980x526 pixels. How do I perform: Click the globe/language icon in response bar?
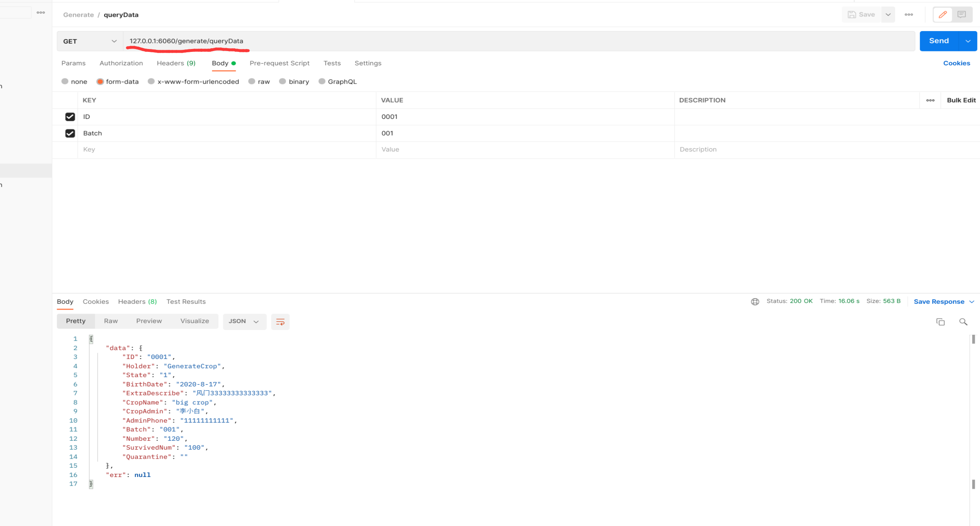click(755, 301)
